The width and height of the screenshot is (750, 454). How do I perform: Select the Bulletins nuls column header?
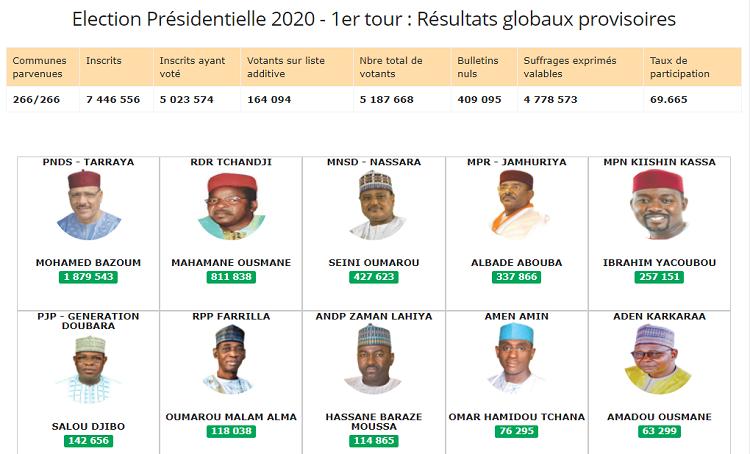pyautogui.click(x=484, y=67)
